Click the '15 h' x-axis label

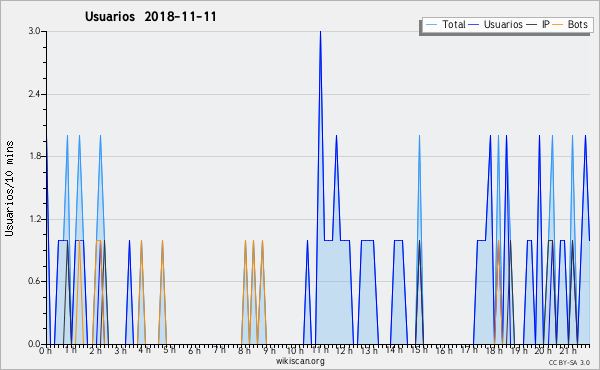419,350
